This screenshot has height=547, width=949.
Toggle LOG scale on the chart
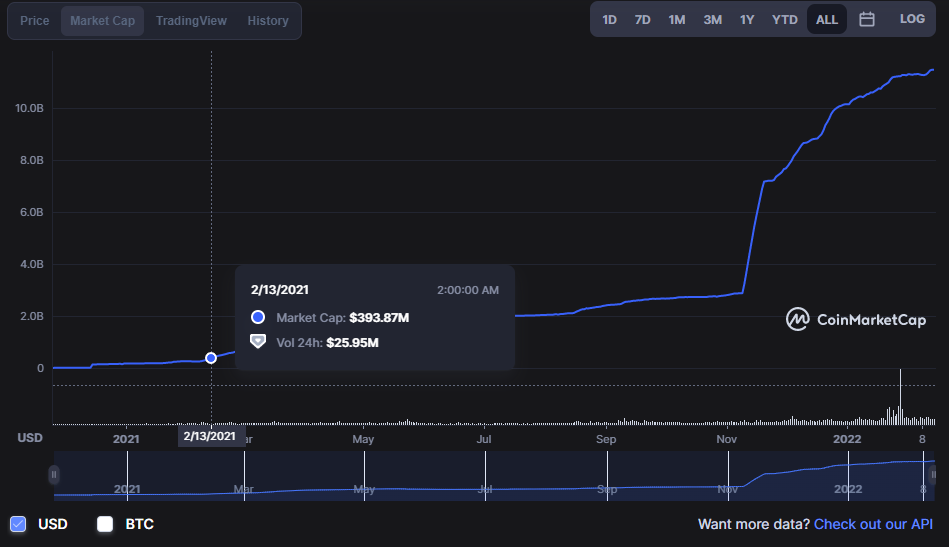click(x=912, y=19)
